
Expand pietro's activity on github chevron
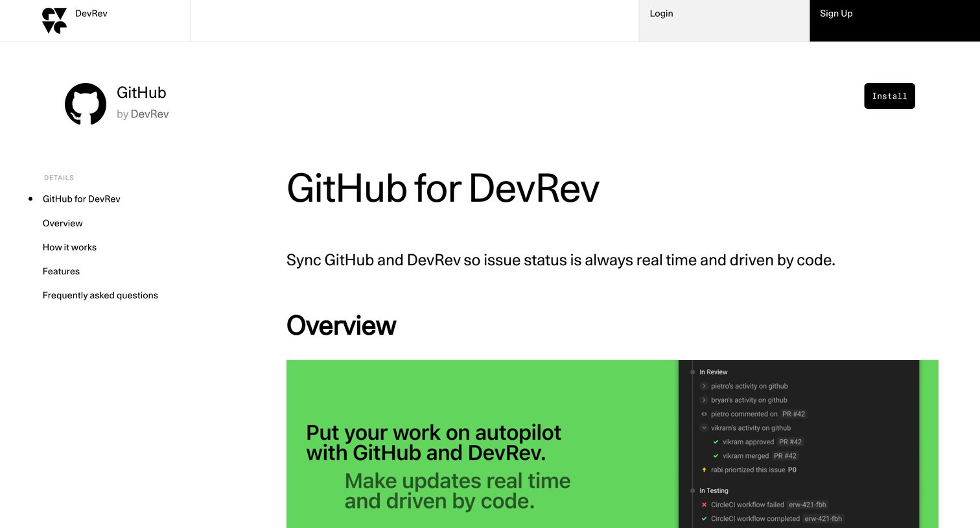pos(704,386)
